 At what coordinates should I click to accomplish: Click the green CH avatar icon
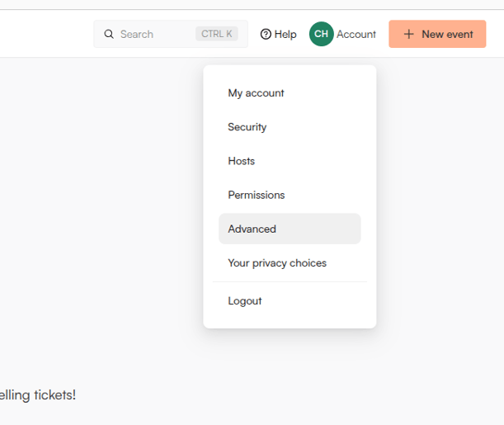tap(321, 34)
